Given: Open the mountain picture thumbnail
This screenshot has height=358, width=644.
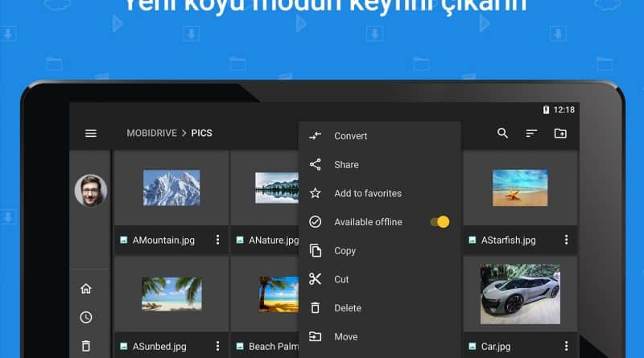Looking at the screenshot, I should click(171, 188).
